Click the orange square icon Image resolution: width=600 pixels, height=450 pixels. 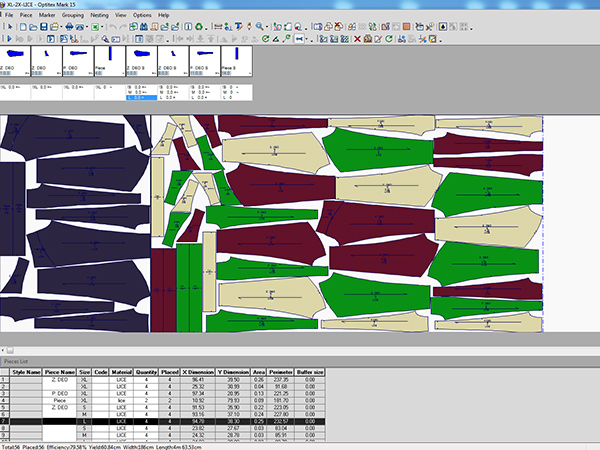click(406, 27)
